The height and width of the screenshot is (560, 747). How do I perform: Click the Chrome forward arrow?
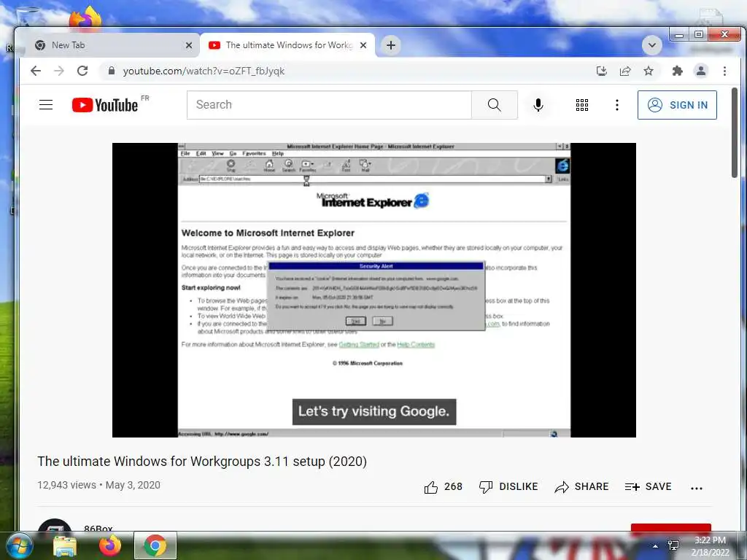[59, 71]
